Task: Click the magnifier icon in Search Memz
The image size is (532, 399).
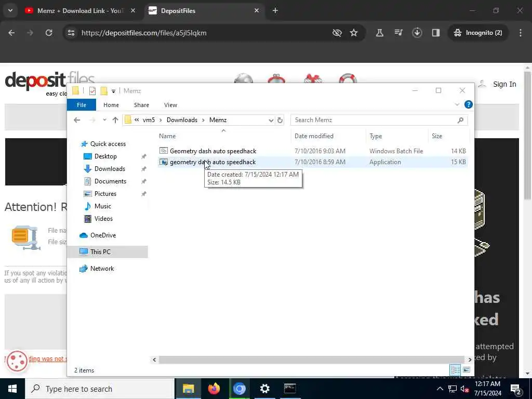Action: [x=460, y=120]
